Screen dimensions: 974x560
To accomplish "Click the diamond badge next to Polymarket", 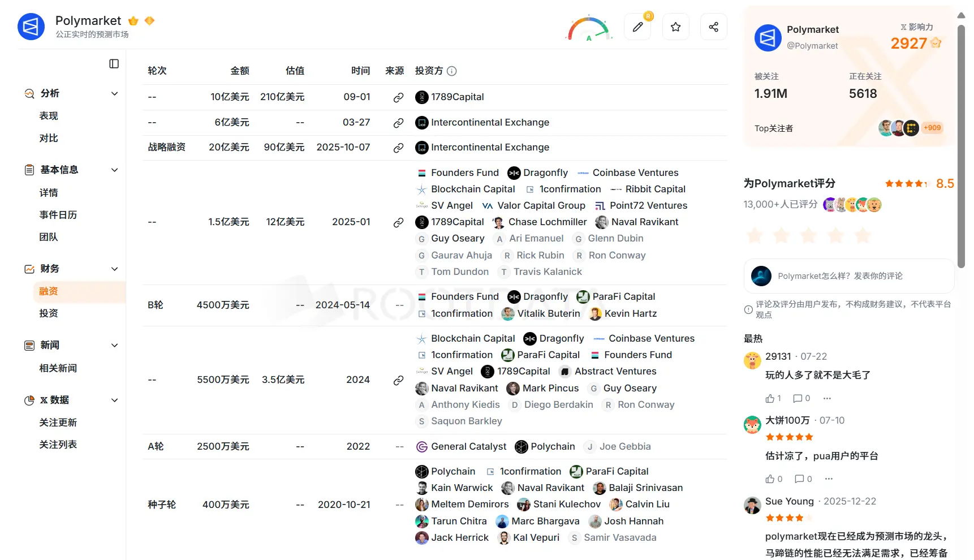I will pos(149,21).
